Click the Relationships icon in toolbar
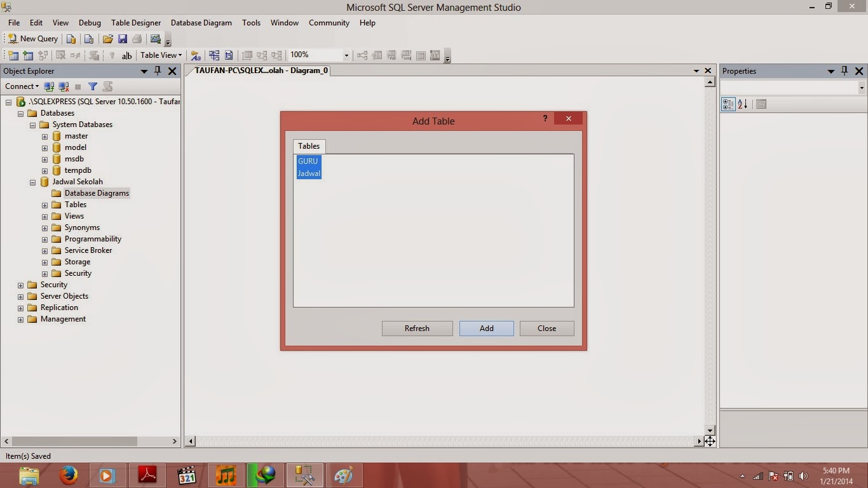The width and height of the screenshot is (868, 488). [x=362, y=55]
